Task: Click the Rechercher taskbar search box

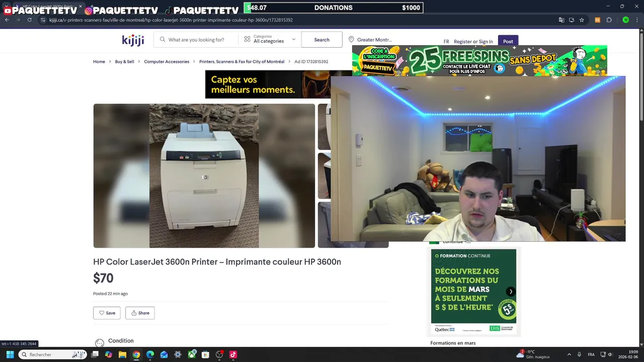Action: [x=53, y=354]
